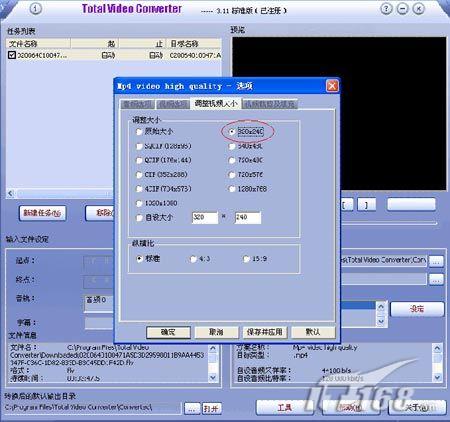The image size is (450, 422).
Task: Switch to second dialog tab
Action: coord(172,104)
